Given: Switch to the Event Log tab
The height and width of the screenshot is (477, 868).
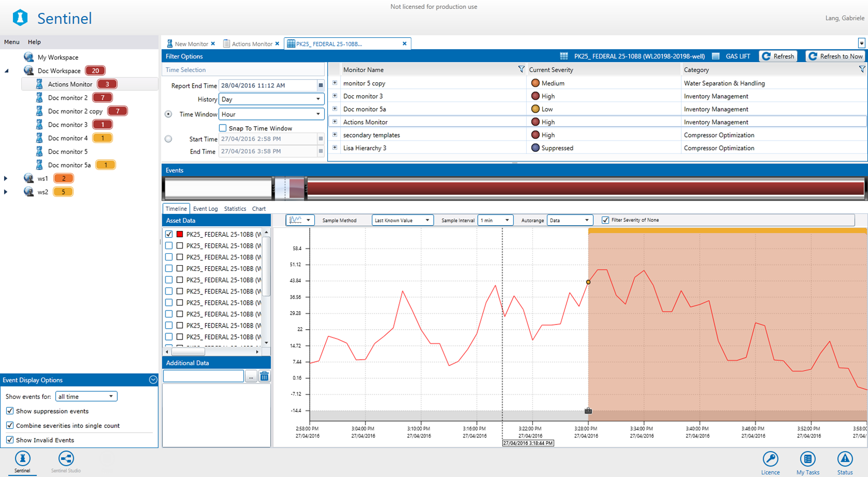Looking at the screenshot, I should click(205, 209).
